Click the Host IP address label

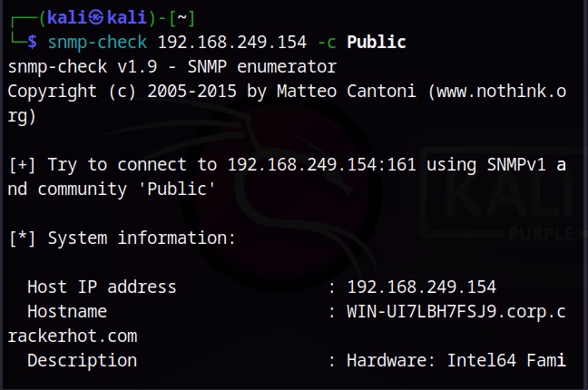(102, 287)
